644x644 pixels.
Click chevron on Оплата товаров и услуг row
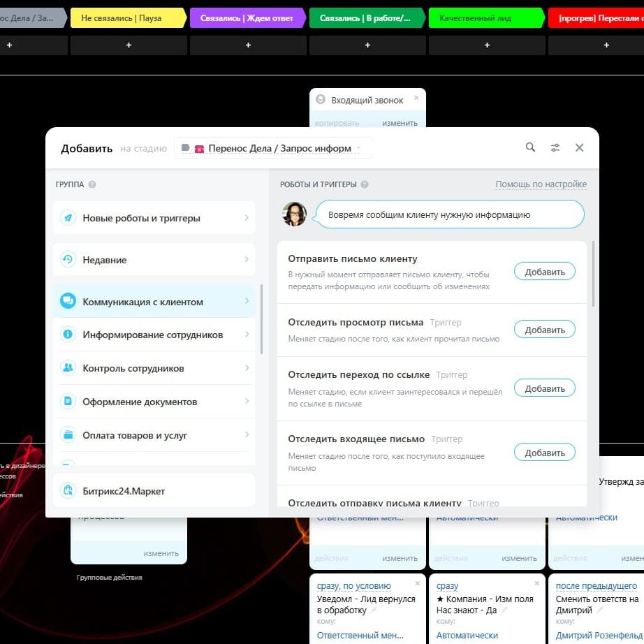tap(247, 434)
